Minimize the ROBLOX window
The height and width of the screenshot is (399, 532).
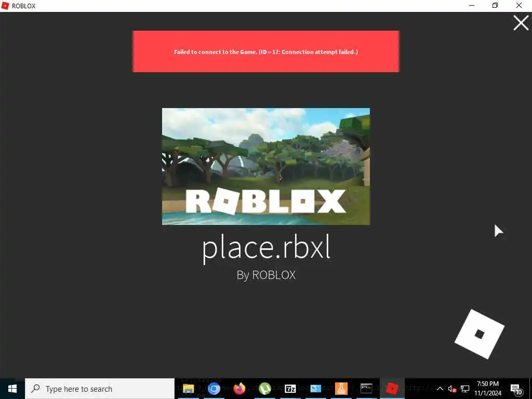[472, 5]
